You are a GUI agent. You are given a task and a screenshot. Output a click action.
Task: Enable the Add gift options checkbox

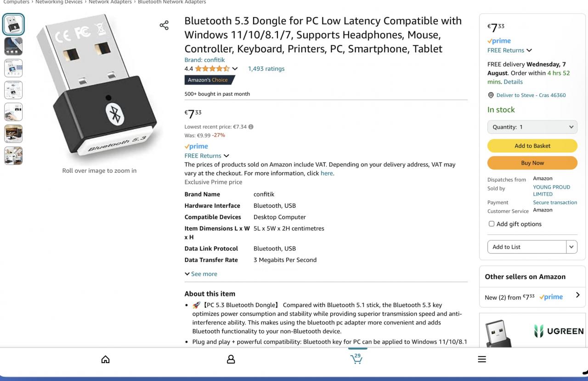[x=492, y=224]
